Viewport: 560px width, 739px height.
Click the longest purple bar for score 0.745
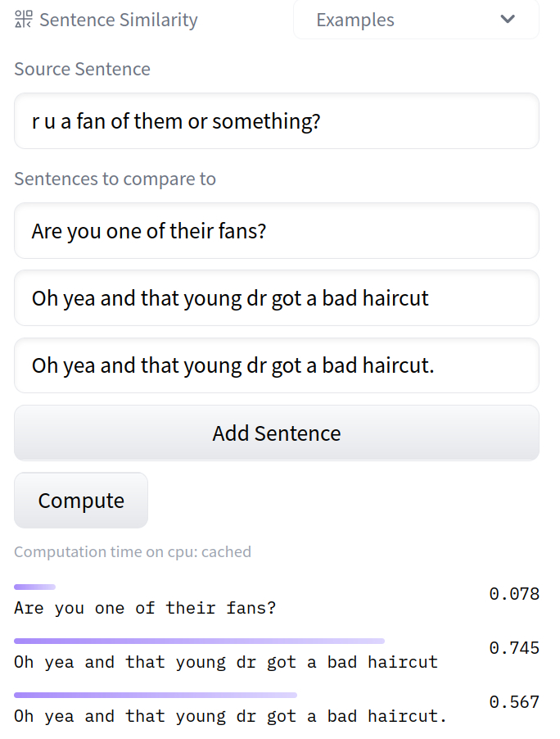point(199,641)
